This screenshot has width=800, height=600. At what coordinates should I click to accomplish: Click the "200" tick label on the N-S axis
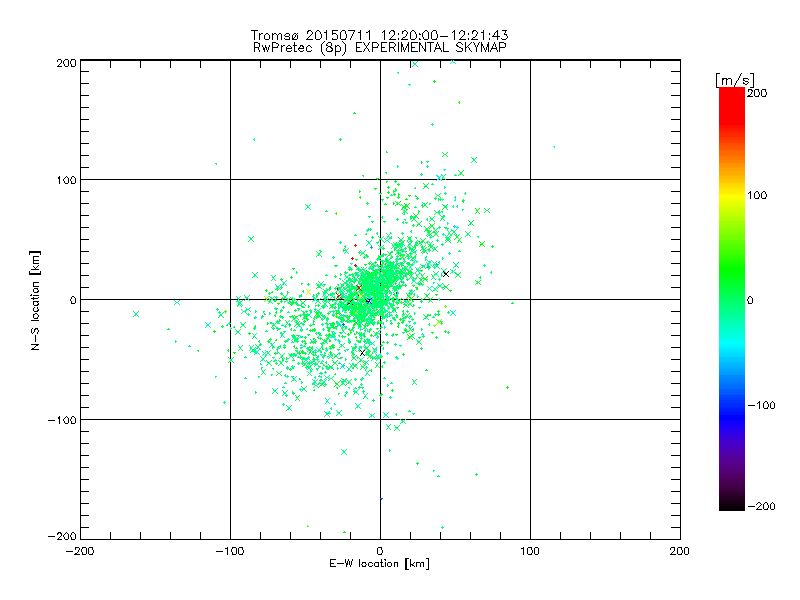pyautogui.click(x=66, y=63)
